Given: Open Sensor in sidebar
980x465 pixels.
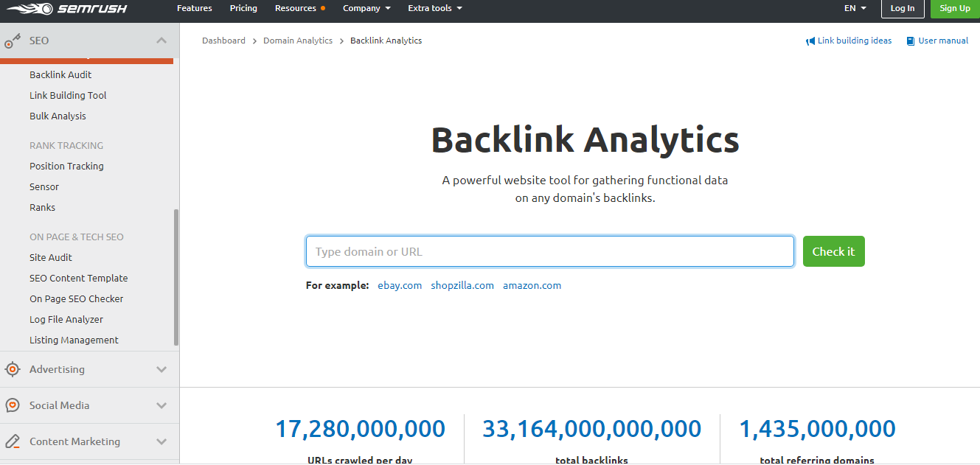Looking at the screenshot, I should pos(44,186).
